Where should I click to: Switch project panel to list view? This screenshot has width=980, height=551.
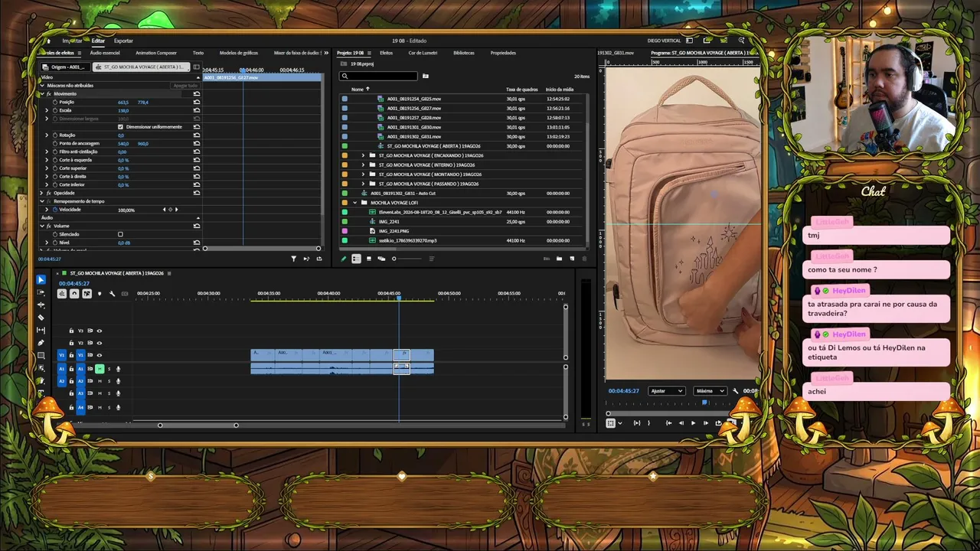(356, 259)
